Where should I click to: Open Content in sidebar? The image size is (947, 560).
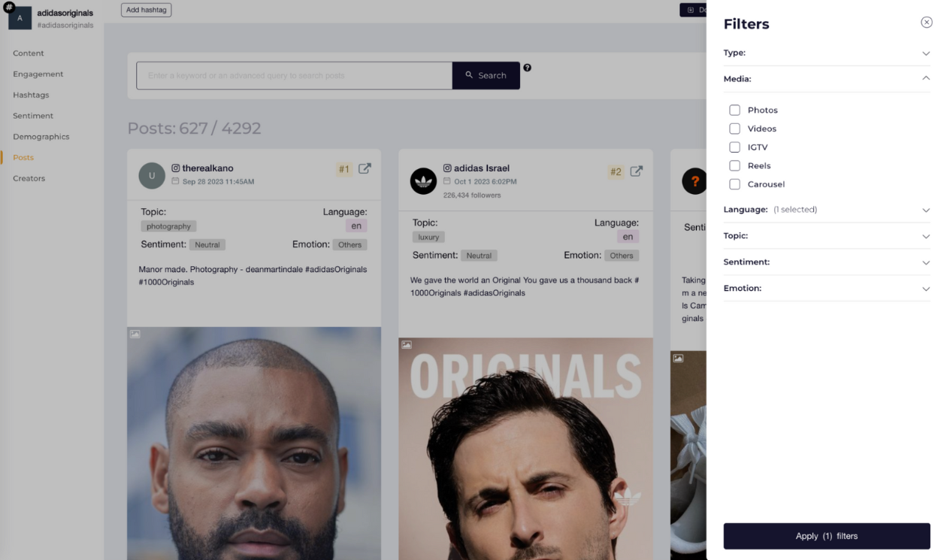coord(29,53)
